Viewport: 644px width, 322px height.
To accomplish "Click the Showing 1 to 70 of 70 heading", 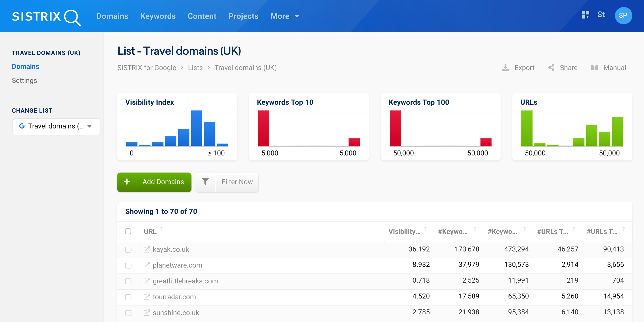I will 161,211.
